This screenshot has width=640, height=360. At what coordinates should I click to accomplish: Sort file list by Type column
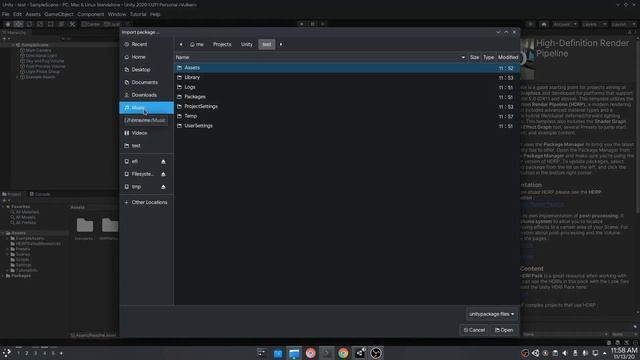[x=488, y=57]
